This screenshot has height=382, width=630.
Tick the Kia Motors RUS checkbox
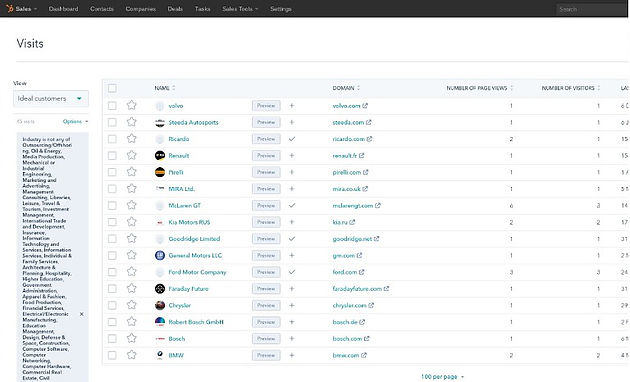[x=112, y=222]
